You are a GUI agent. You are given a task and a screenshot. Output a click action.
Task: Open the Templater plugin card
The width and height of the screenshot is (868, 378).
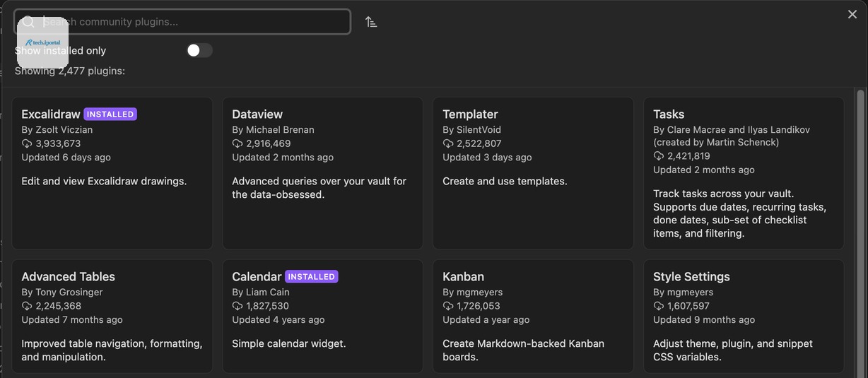click(x=534, y=173)
